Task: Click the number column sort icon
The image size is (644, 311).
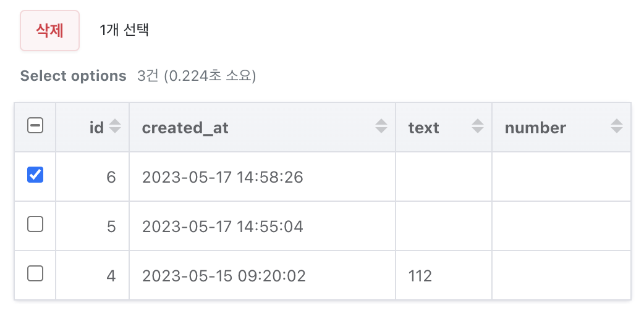Action: click(x=617, y=126)
